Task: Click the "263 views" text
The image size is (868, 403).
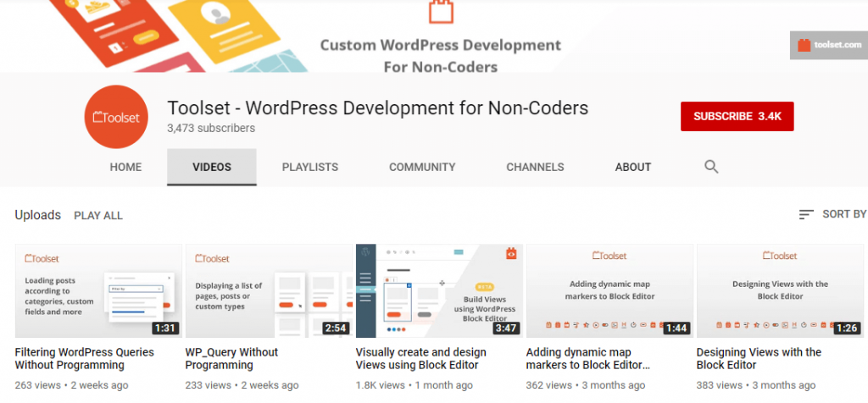Action: (x=38, y=385)
